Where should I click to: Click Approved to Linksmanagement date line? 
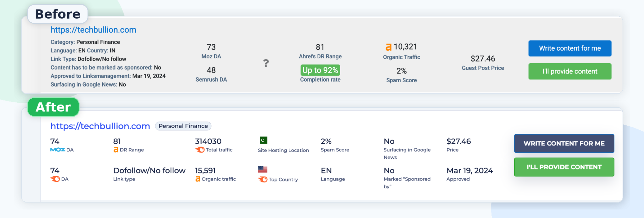[x=108, y=76]
